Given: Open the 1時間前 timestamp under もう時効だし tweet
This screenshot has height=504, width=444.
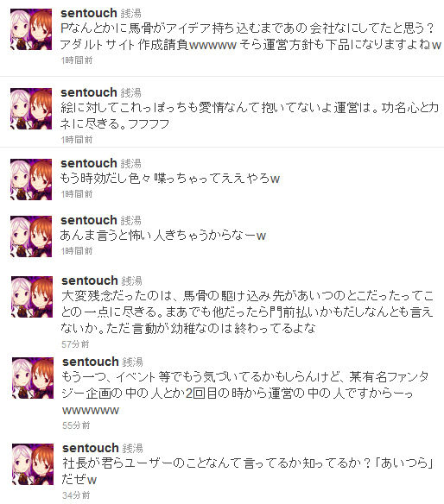Looking at the screenshot, I should pos(77,194).
